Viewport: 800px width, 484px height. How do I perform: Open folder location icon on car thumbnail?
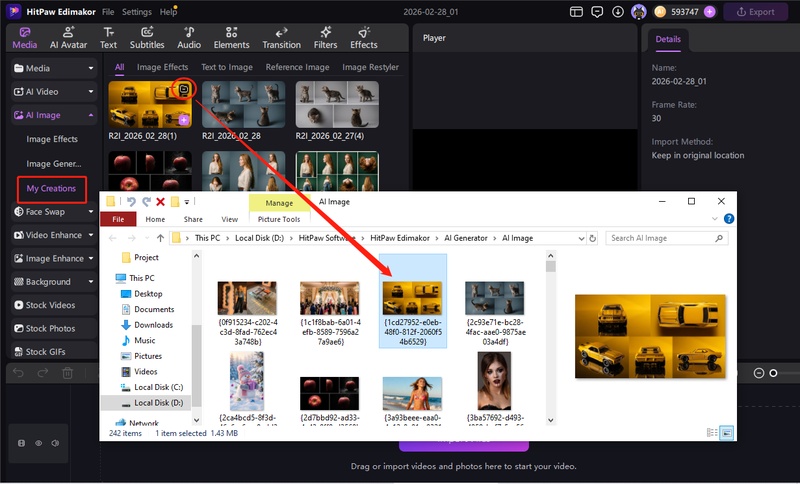(x=184, y=90)
